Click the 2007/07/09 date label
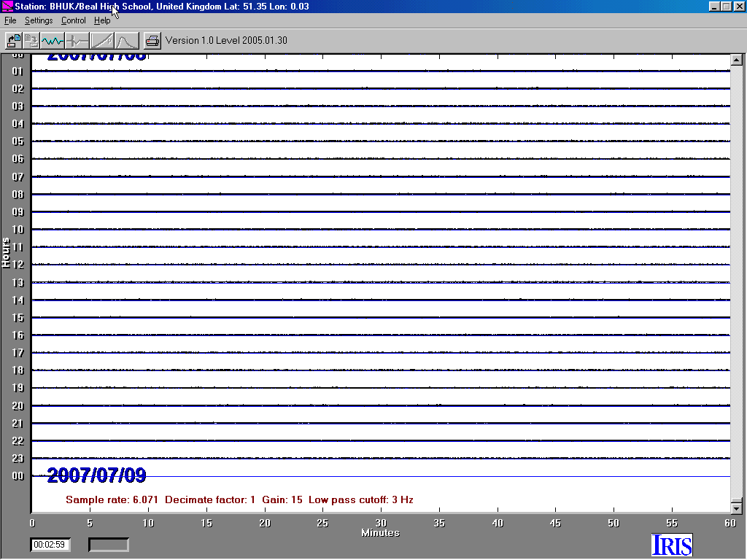 pos(96,476)
